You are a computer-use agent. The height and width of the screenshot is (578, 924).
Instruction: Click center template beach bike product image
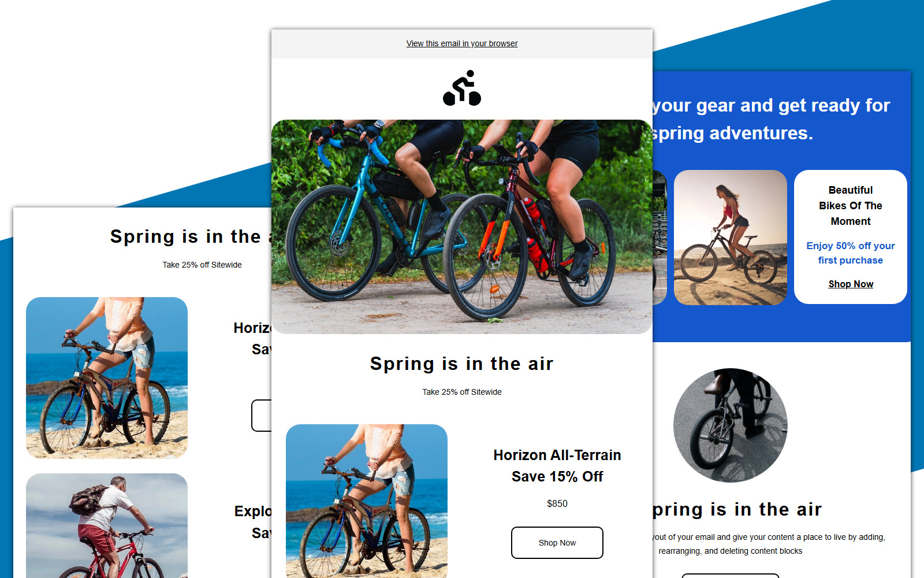(x=367, y=501)
